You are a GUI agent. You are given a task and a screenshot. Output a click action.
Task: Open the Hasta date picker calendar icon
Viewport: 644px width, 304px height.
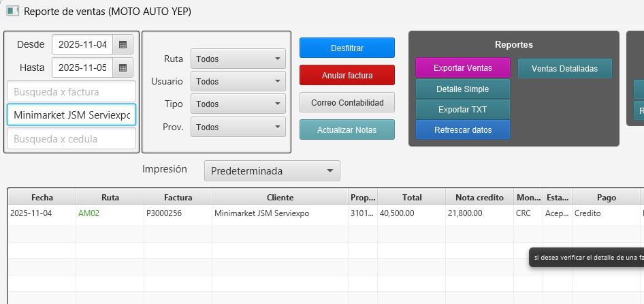(123, 68)
